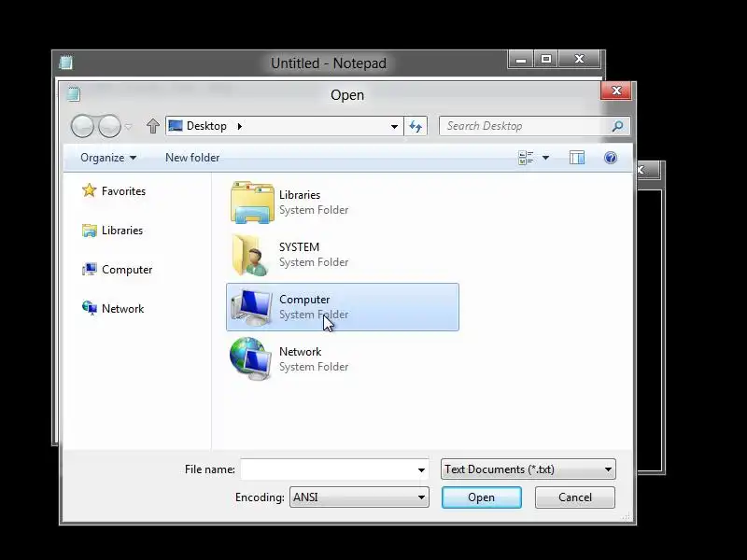Select Libraries in navigation pane
This screenshot has width=747, height=560.
122,231
